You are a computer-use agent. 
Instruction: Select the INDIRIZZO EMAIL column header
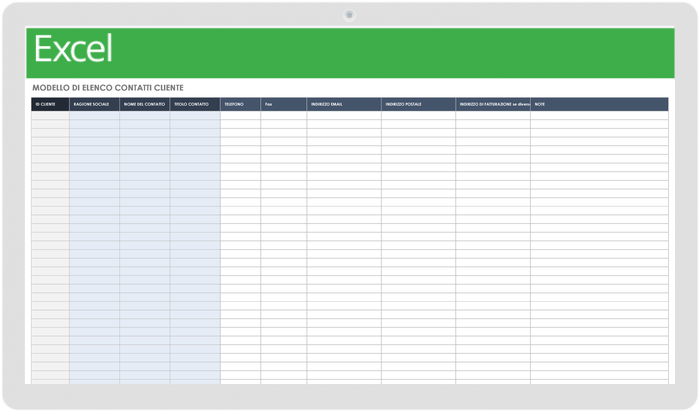344,104
